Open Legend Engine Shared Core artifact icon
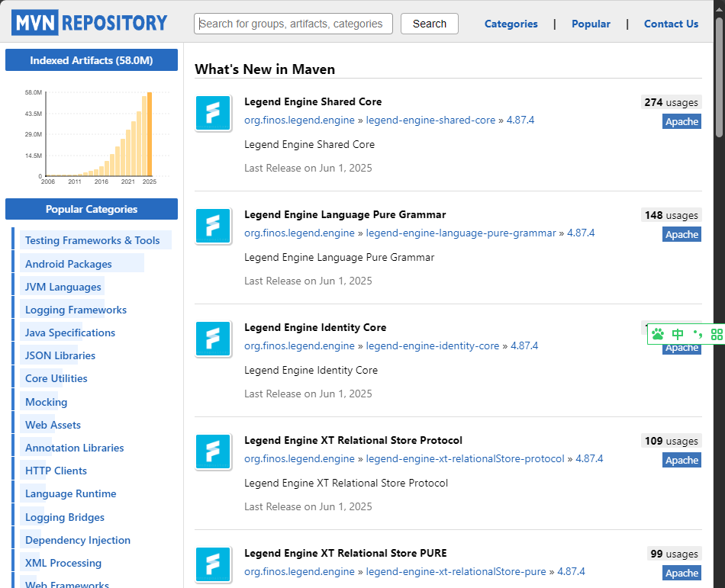Screen dimensions: 725x588 [213, 113]
